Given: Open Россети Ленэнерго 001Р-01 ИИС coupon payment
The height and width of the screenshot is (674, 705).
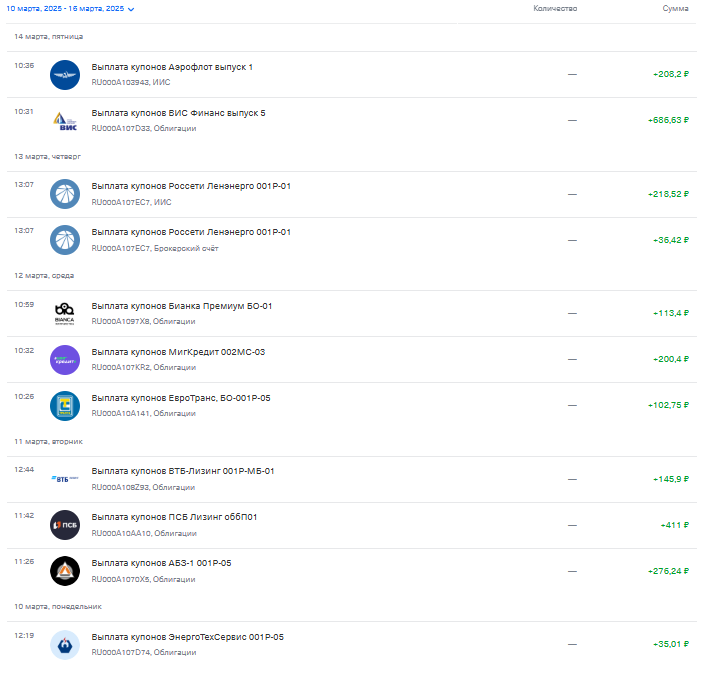Looking at the screenshot, I should point(191,186).
